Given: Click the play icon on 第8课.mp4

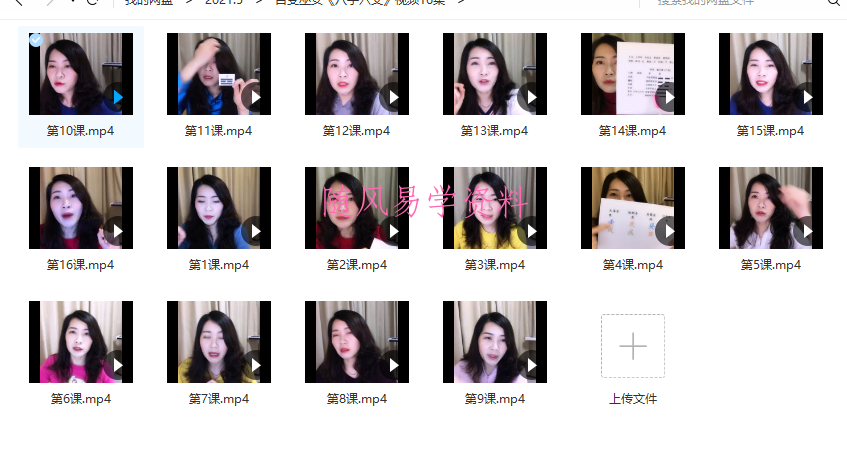Looking at the screenshot, I should coord(393,365).
